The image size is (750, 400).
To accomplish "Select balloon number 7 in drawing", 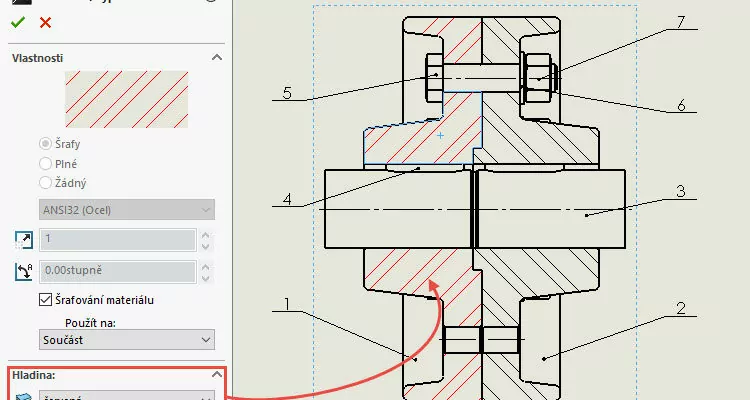I will pos(681,22).
